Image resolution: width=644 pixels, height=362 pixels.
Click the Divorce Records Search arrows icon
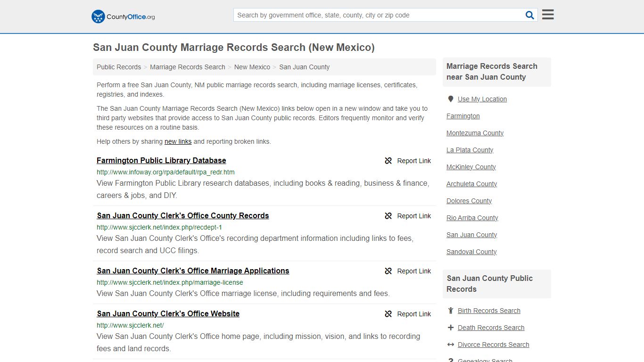click(451, 345)
